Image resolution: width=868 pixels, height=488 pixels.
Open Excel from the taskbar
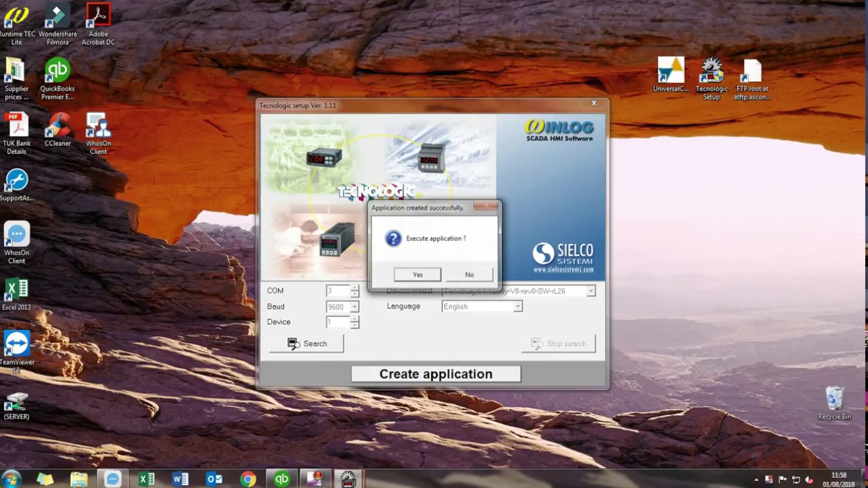146,479
